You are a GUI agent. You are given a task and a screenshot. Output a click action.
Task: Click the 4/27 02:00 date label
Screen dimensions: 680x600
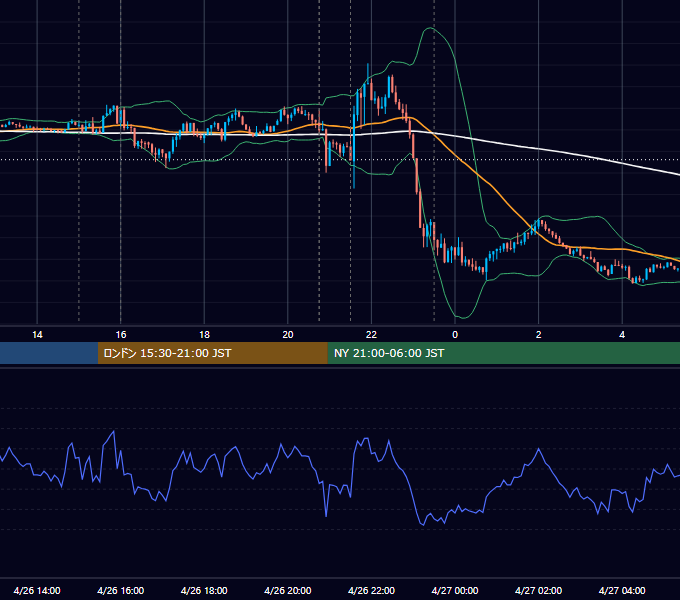coord(539,590)
